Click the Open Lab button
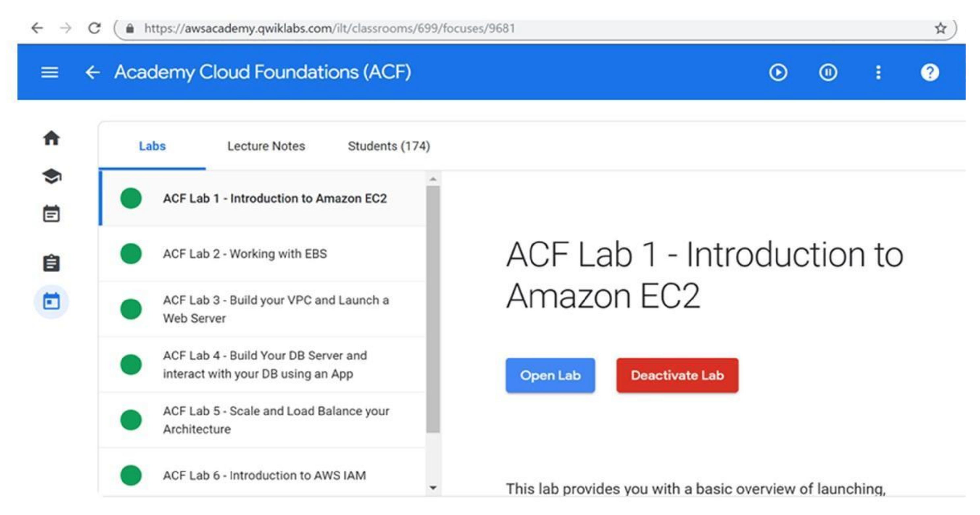 pyautogui.click(x=550, y=375)
